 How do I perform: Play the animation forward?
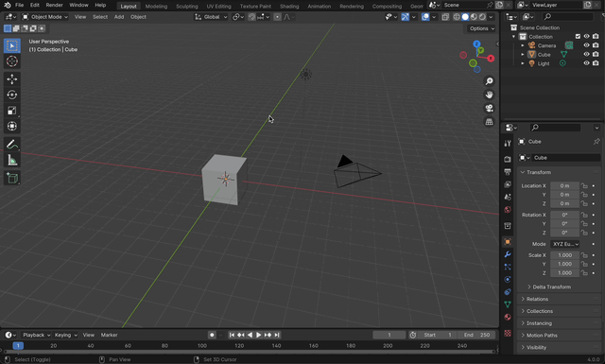[258, 335]
